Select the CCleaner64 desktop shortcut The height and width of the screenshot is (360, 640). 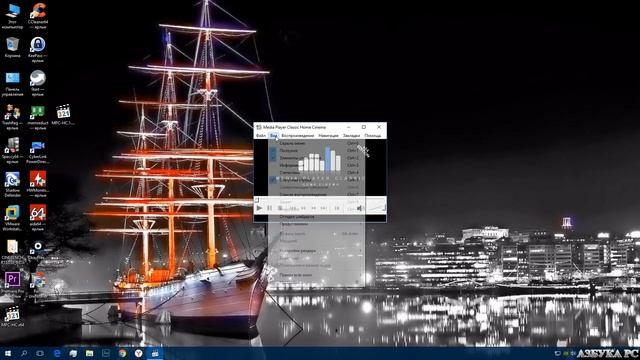pos(38,16)
